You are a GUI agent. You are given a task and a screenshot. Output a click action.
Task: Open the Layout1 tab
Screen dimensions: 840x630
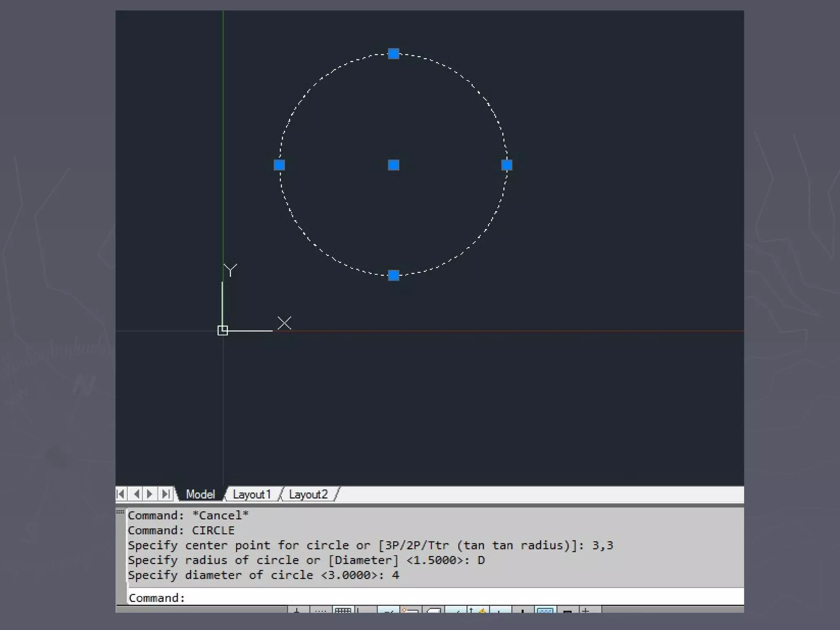252,494
